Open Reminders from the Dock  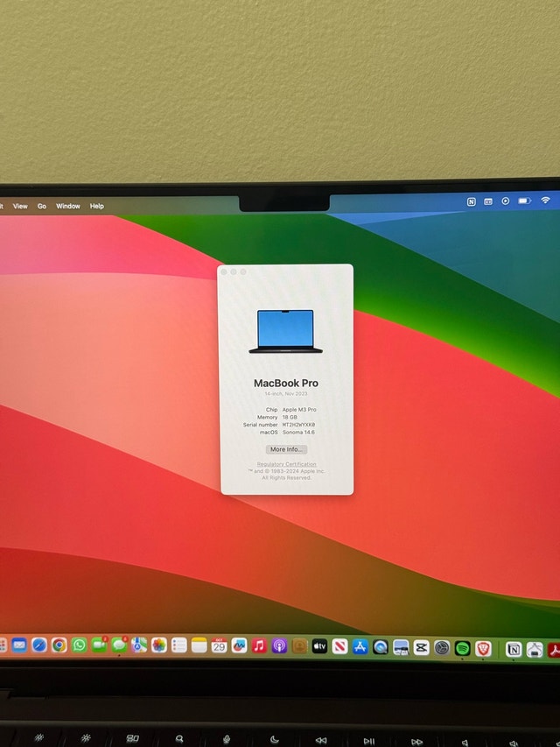click(179, 645)
